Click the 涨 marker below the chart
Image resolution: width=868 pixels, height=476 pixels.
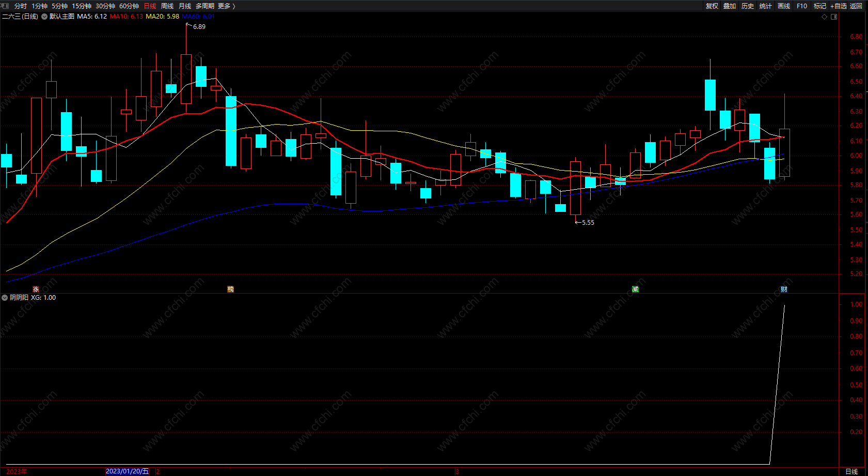point(36,289)
